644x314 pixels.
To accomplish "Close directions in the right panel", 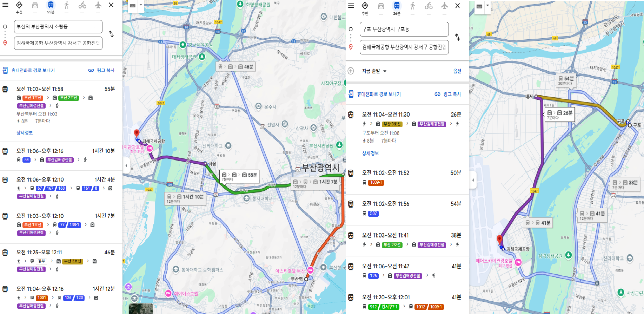I will 458,6.
